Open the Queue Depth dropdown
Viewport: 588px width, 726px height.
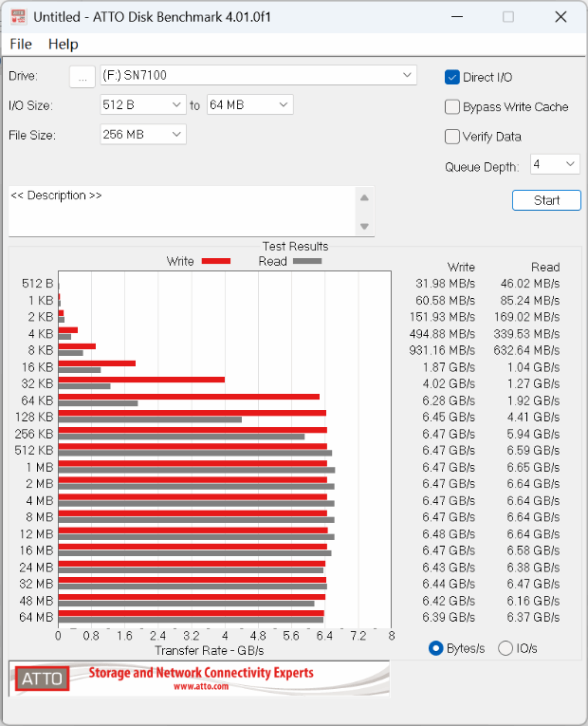click(x=555, y=164)
